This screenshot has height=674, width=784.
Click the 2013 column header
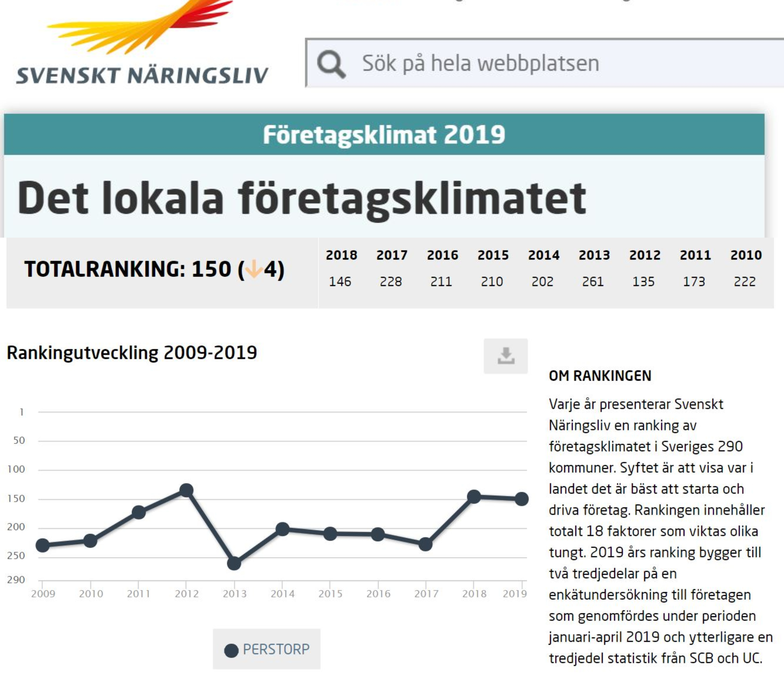(594, 255)
